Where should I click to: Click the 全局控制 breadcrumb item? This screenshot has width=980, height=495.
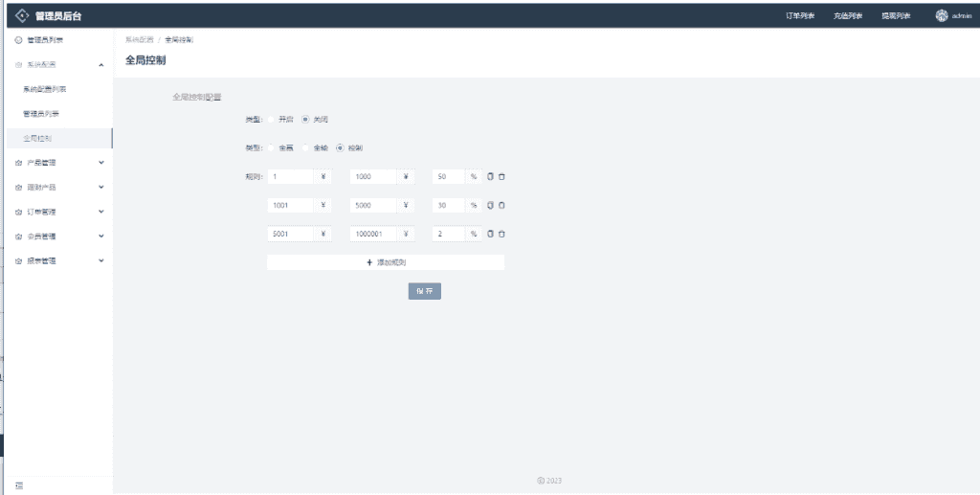tap(179, 39)
